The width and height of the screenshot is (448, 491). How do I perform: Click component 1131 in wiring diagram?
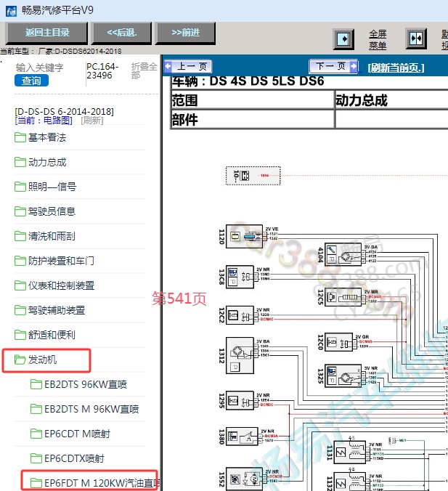[x=349, y=453]
